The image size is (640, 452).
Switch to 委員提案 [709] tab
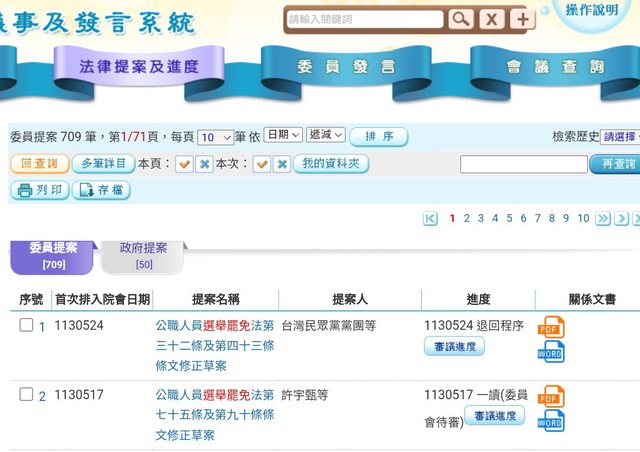coord(53,256)
